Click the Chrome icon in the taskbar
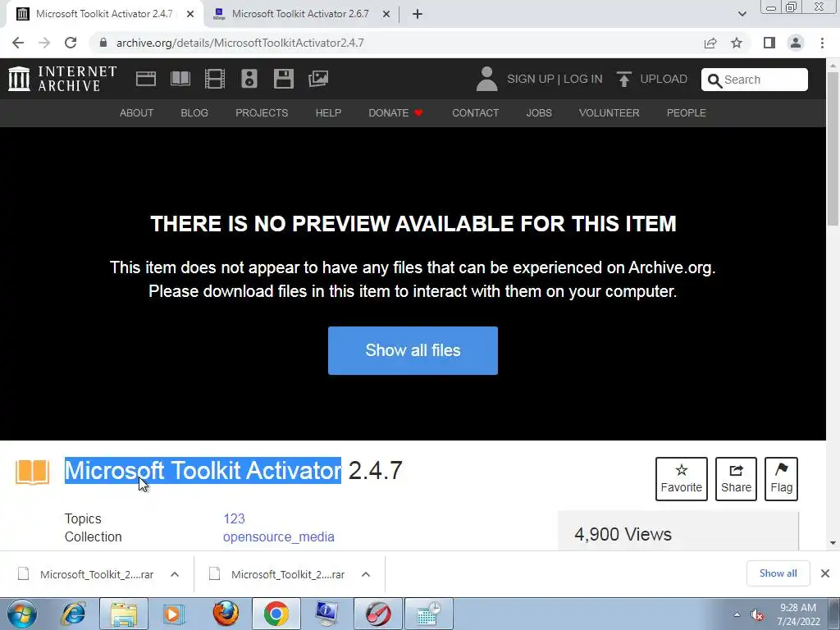This screenshot has height=630, width=840. point(276,614)
